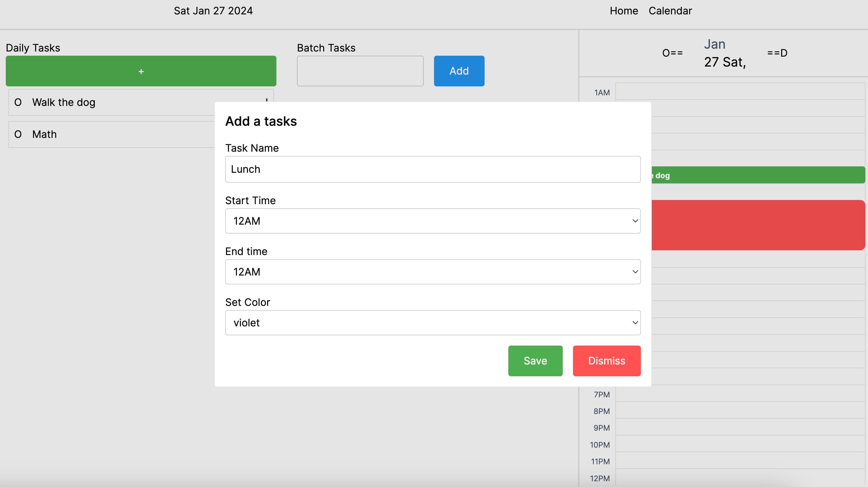This screenshot has width=868, height=487.
Task: Click the Sat Jan 27 2024 header date
Action: 213,11
